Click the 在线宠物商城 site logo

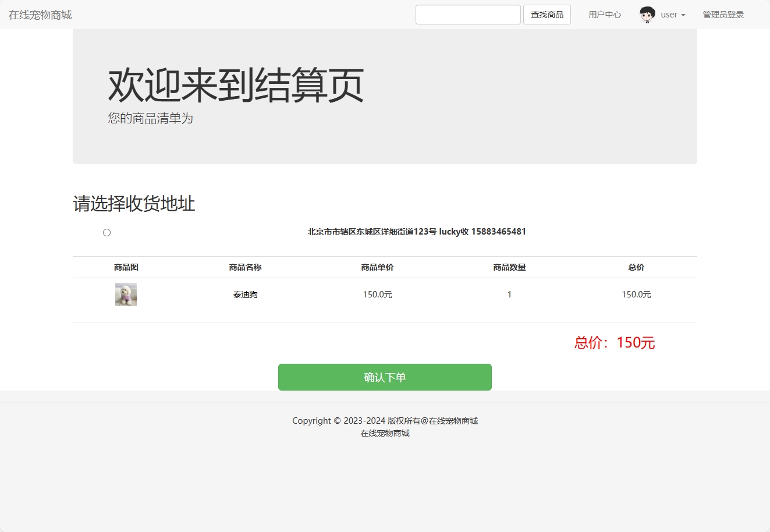point(39,15)
